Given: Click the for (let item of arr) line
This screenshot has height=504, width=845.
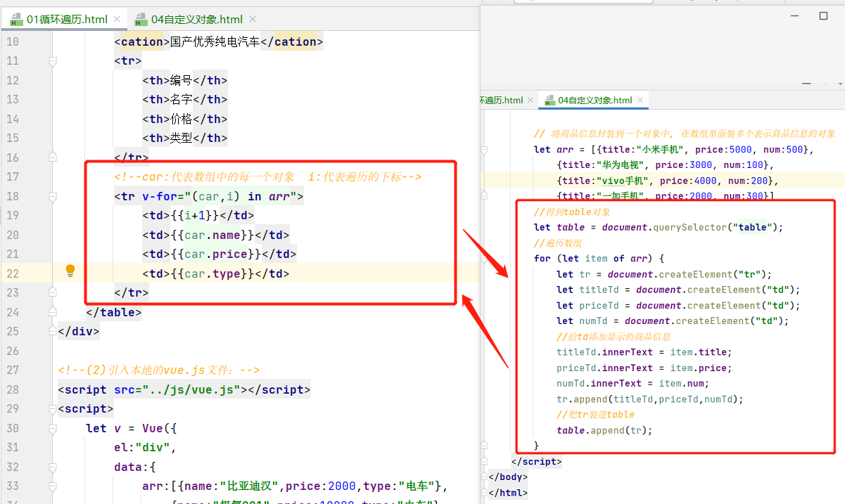Looking at the screenshot, I should click(x=599, y=259).
